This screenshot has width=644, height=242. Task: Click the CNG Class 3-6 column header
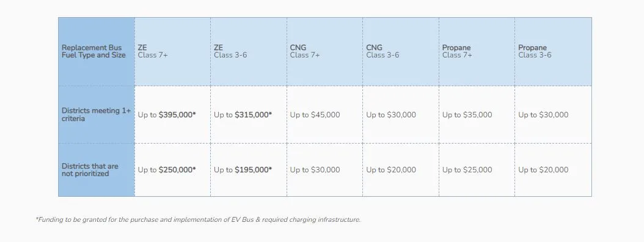[400, 51]
